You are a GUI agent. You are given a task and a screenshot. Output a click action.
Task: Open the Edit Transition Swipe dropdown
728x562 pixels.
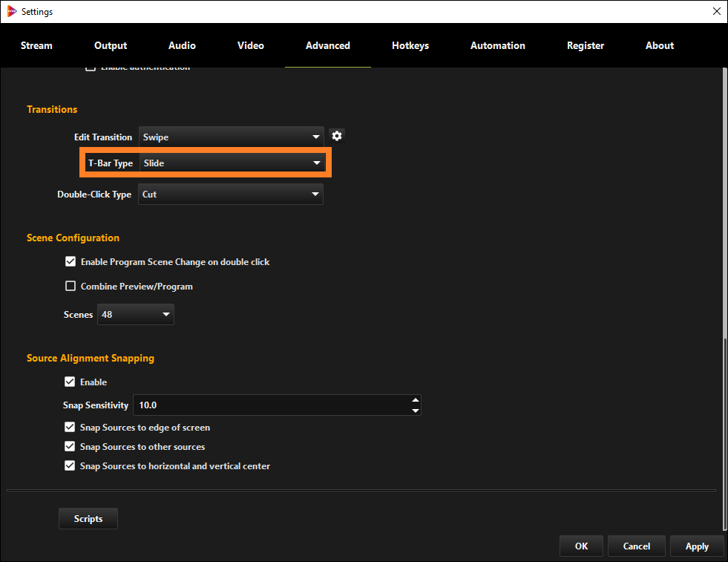231,137
